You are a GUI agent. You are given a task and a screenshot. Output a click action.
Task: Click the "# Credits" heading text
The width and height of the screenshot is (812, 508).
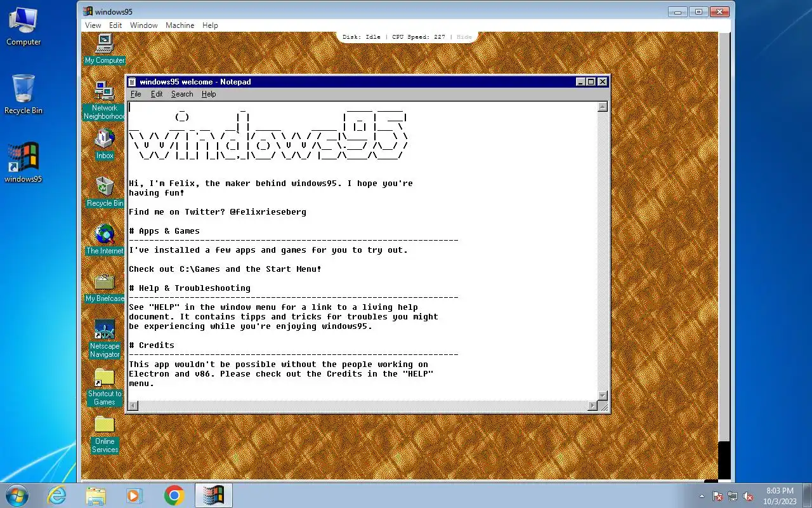152,345
